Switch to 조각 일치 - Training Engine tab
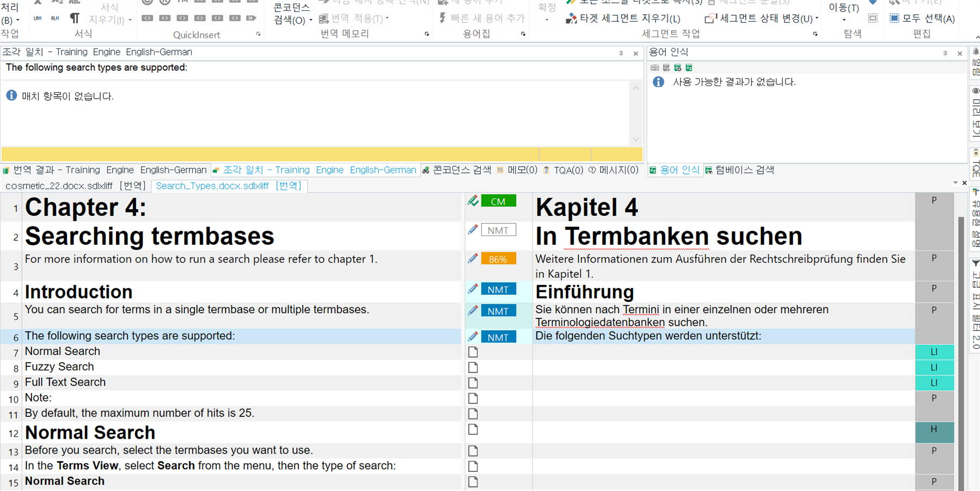980x491 pixels. click(315, 170)
